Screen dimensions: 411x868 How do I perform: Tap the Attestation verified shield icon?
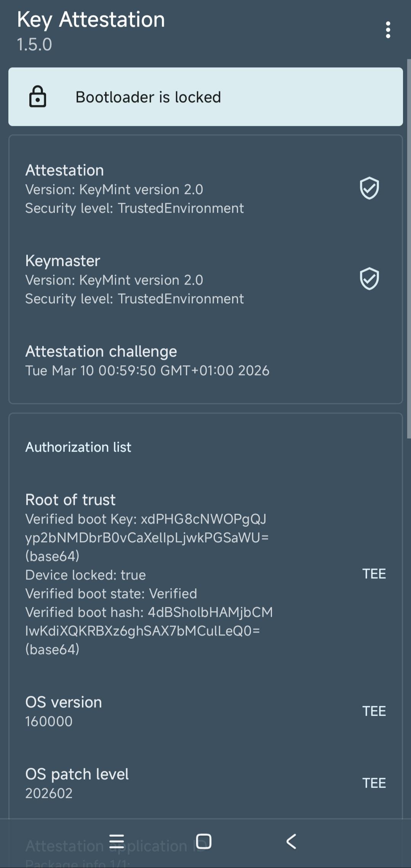[x=369, y=188]
